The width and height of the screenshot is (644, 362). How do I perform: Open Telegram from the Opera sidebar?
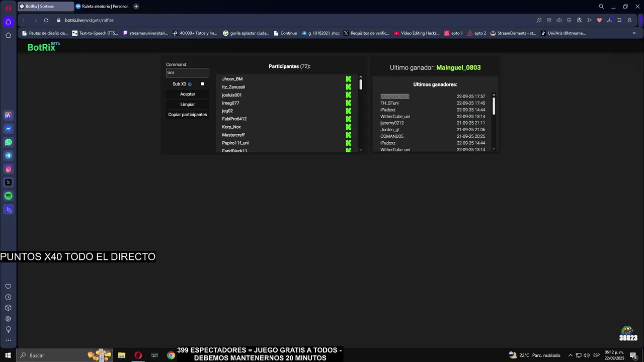pos(8,156)
